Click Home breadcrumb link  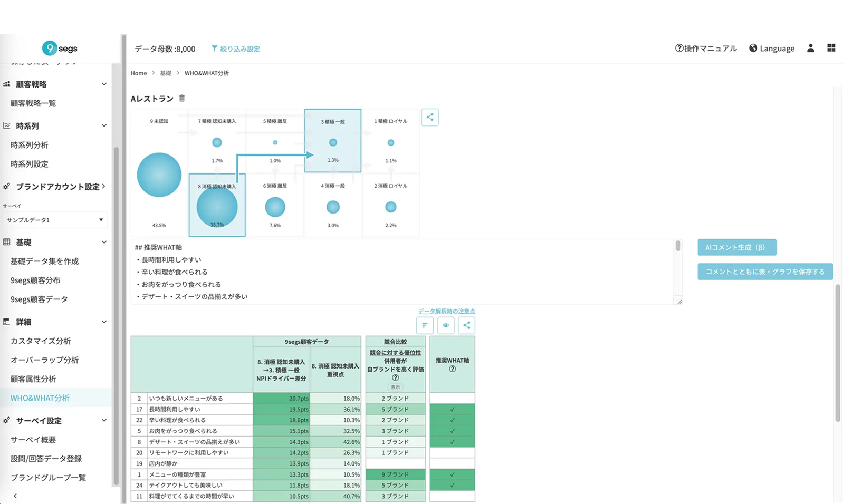[139, 73]
